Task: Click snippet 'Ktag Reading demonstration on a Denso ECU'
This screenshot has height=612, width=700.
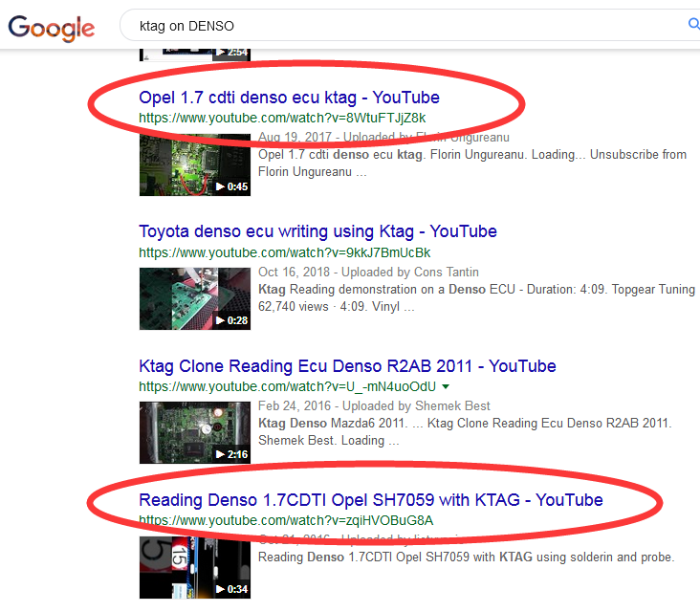Action: click(x=386, y=289)
